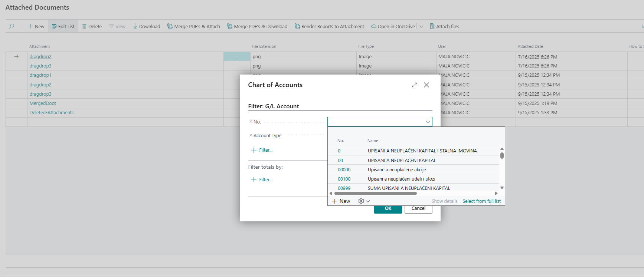The height and width of the screenshot is (277, 644).
Task: Sort by the User column header
Action: (442, 46)
